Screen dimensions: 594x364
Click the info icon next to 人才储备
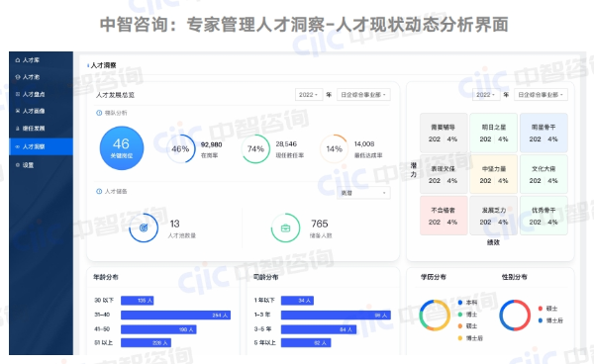(99, 192)
